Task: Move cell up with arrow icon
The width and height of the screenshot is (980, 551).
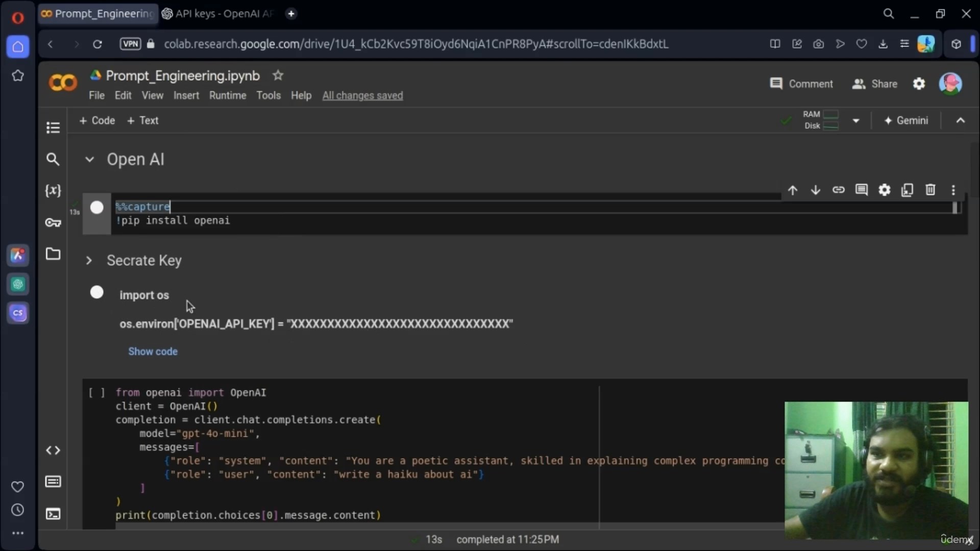Action: tap(792, 190)
